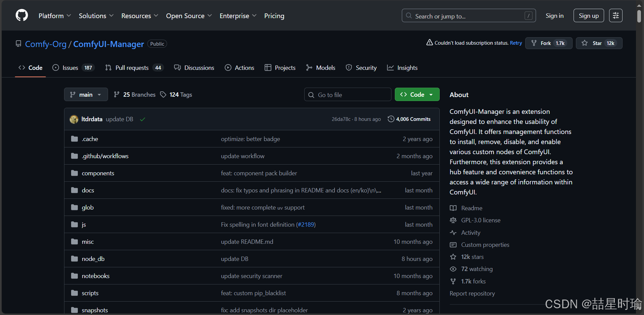Screen dimensions: 644x315
Task: Click the warning triangle beside subscription status
Action: pyautogui.click(x=429, y=42)
